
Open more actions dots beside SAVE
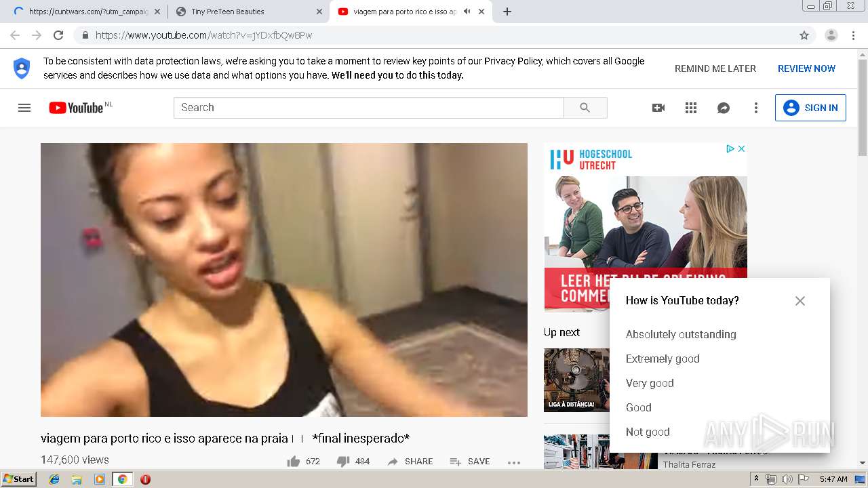(514, 462)
